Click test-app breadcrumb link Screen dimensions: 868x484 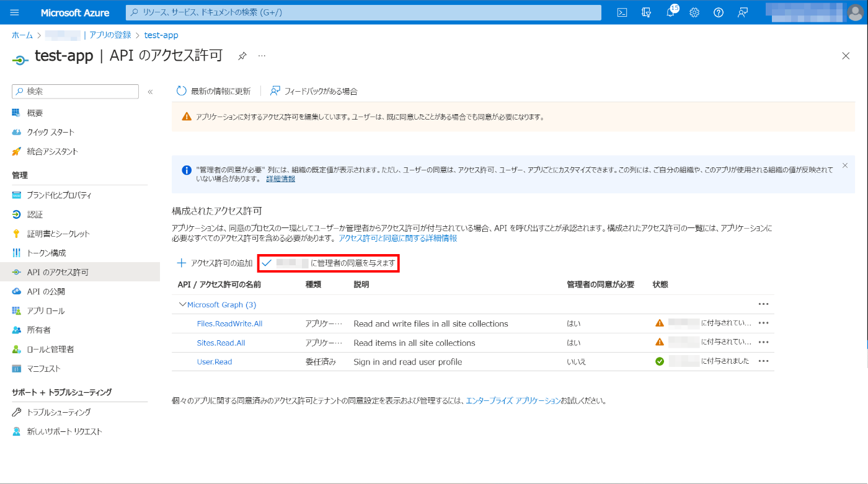pyautogui.click(x=161, y=35)
